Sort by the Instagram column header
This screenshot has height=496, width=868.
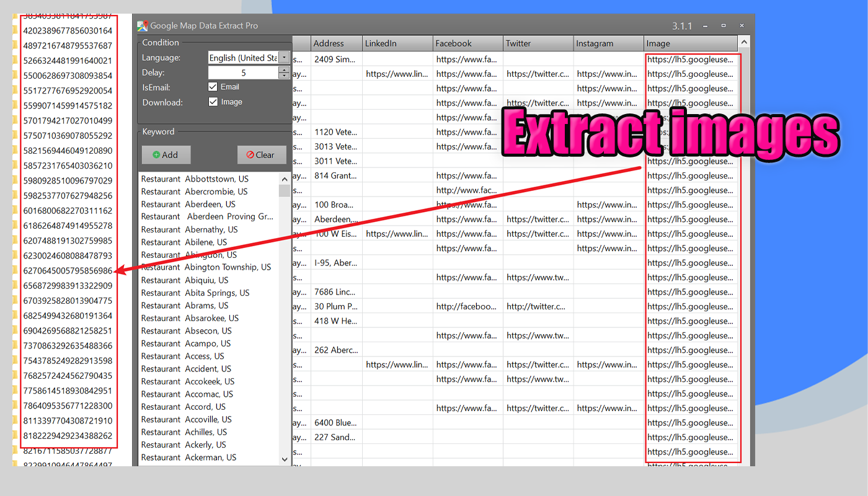[x=609, y=43]
